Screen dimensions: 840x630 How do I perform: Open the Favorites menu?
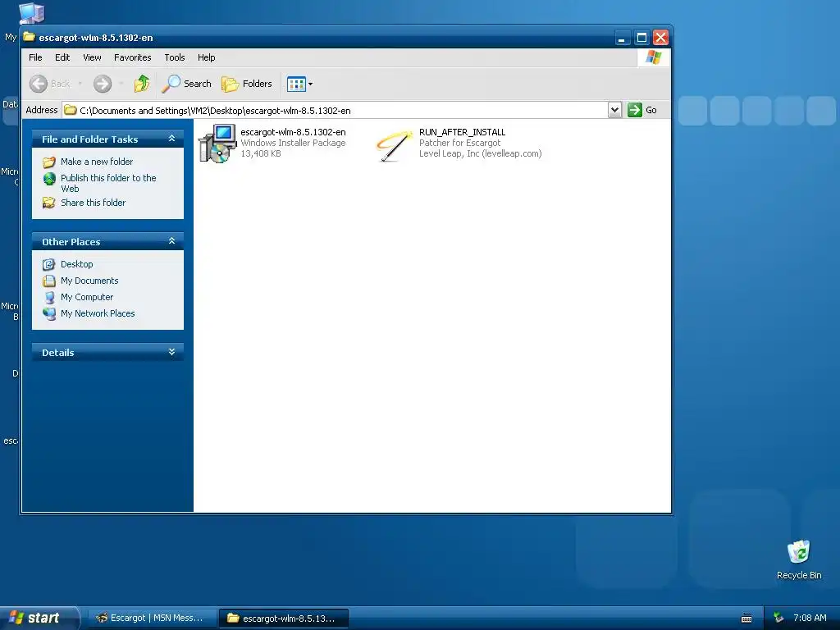(x=132, y=57)
